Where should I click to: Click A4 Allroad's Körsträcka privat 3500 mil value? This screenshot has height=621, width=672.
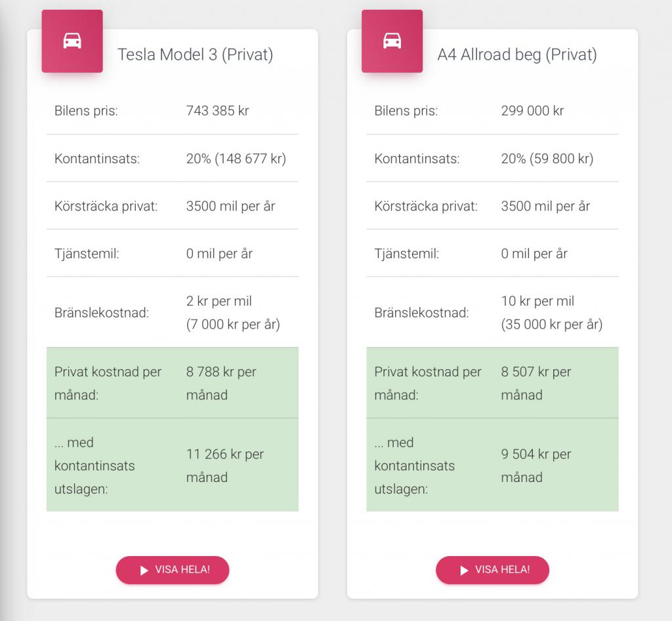545,207
